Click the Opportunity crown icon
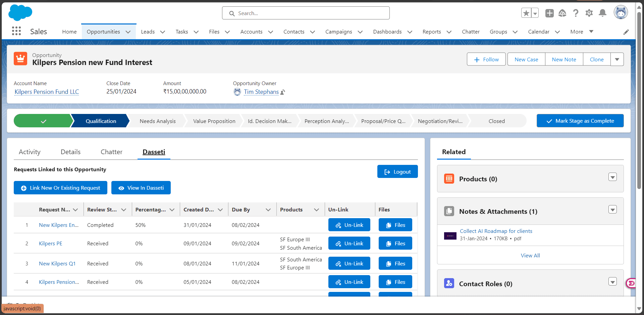The height and width of the screenshot is (315, 644). click(20, 59)
